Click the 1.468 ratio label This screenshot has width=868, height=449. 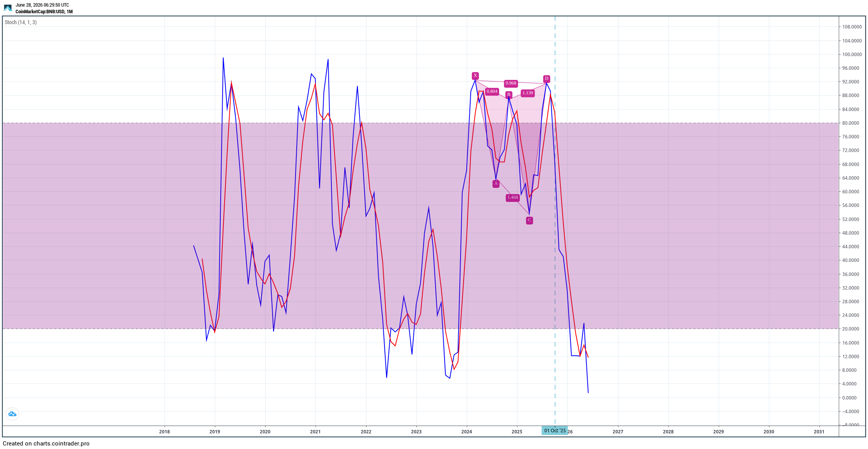[512, 198]
